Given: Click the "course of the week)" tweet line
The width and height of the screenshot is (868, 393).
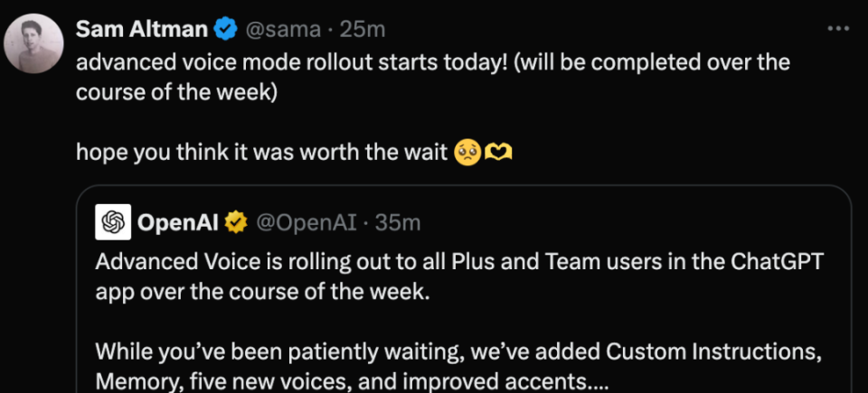Looking at the screenshot, I should click(175, 93).
